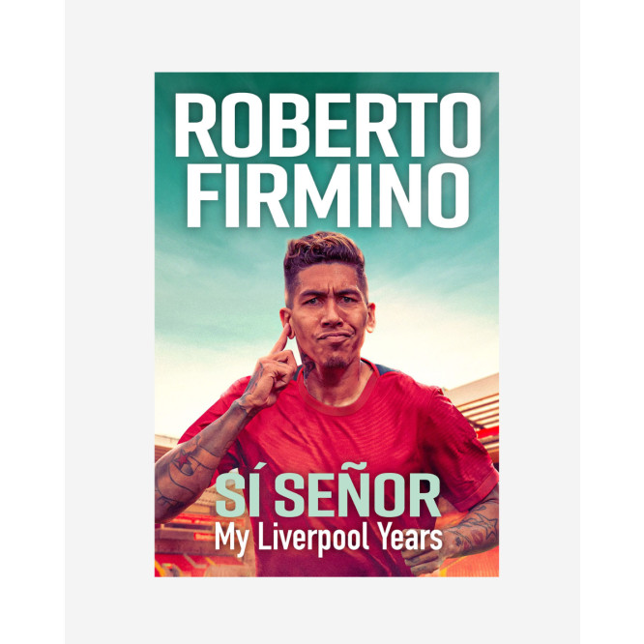The height and width of the screenshot is (644, 644).
Task: Click the goatee beard on the chin
Action: (337, 363)
